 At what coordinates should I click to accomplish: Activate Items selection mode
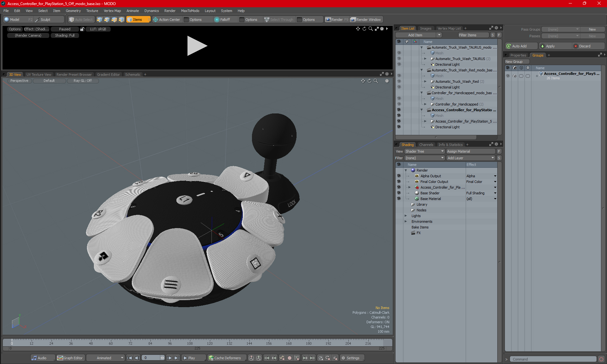pos(138,20)
